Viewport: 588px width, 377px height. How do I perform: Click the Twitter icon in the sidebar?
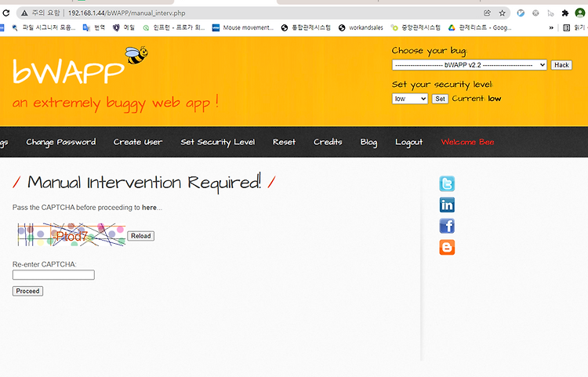point(447,183)
